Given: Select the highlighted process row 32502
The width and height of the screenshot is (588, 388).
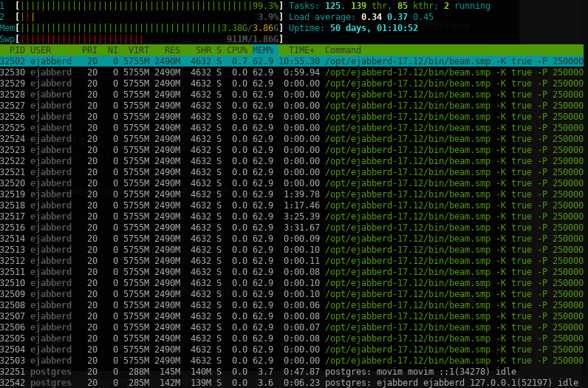Looking at the screenshot, I should coord(292,61).
